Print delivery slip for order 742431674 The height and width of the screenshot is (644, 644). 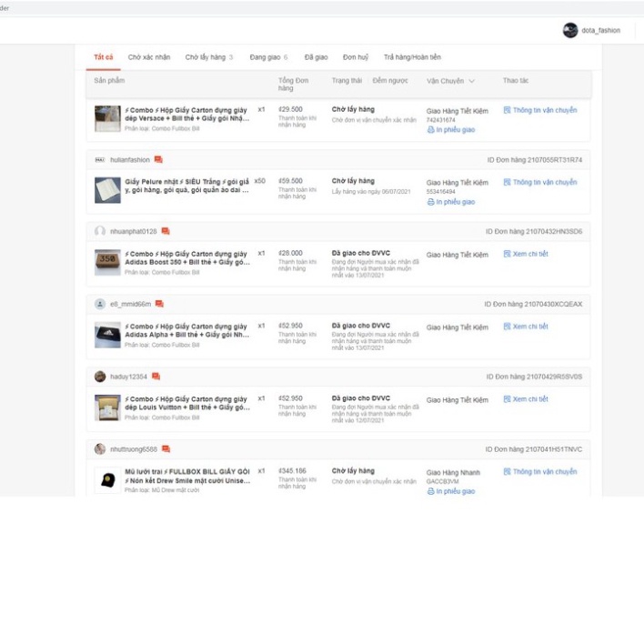click(451, 130)
